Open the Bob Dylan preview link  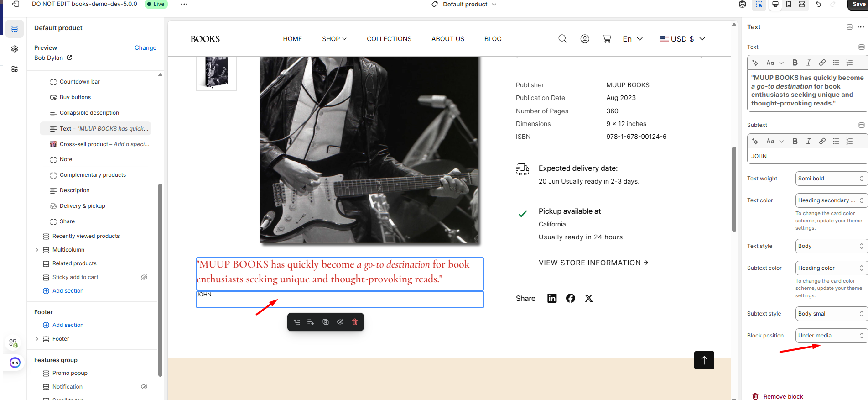pyautogui.click(x=53, y=58)
